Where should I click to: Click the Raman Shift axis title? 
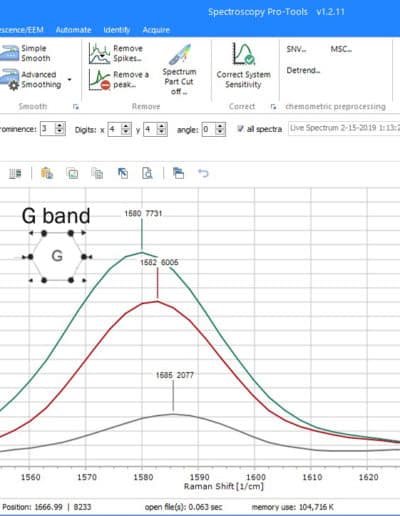(x=224, y=486)
